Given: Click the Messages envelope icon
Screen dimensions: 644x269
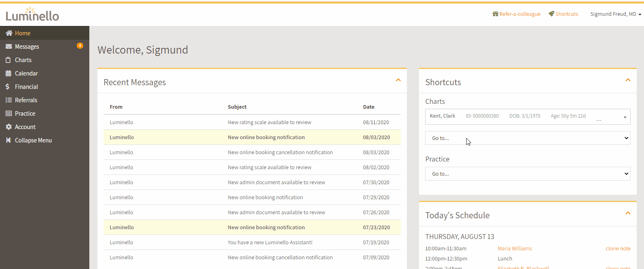Looking at the screenshot, I should coord(9,47).
